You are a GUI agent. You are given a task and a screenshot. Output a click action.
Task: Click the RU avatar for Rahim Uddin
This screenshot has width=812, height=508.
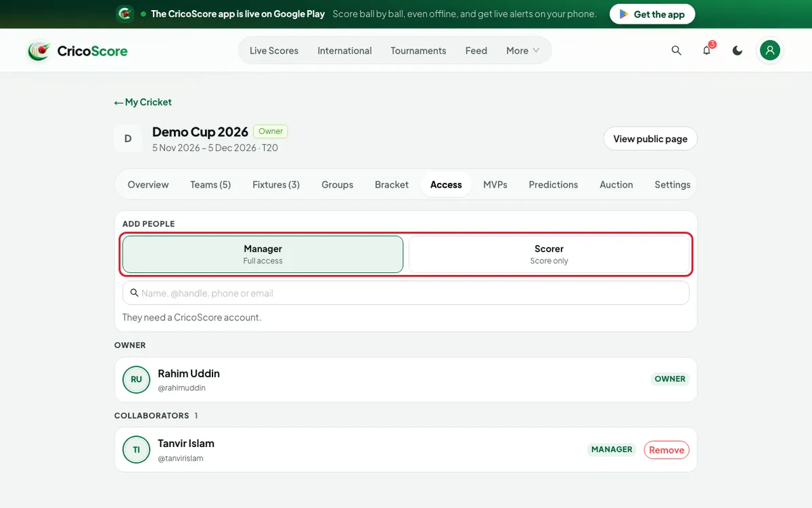click(136, 379)
